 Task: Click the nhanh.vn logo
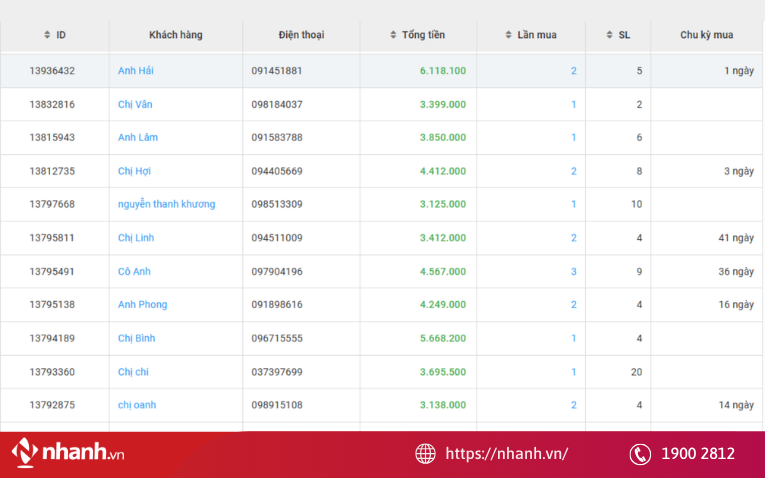coord(68,452)
